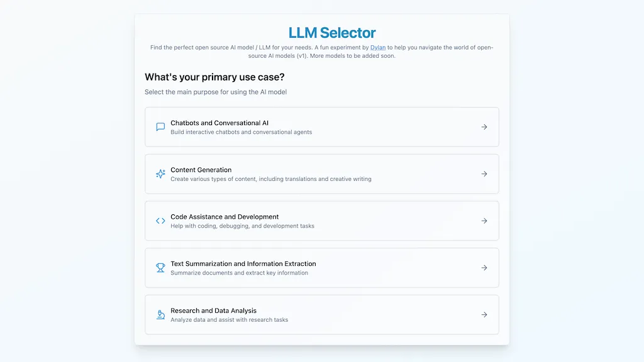Image resolution: width=644 pixels, height=362 pixels.
Task: Click the microscope icon for Research and Data Analysis
Action: coord(160,314)
